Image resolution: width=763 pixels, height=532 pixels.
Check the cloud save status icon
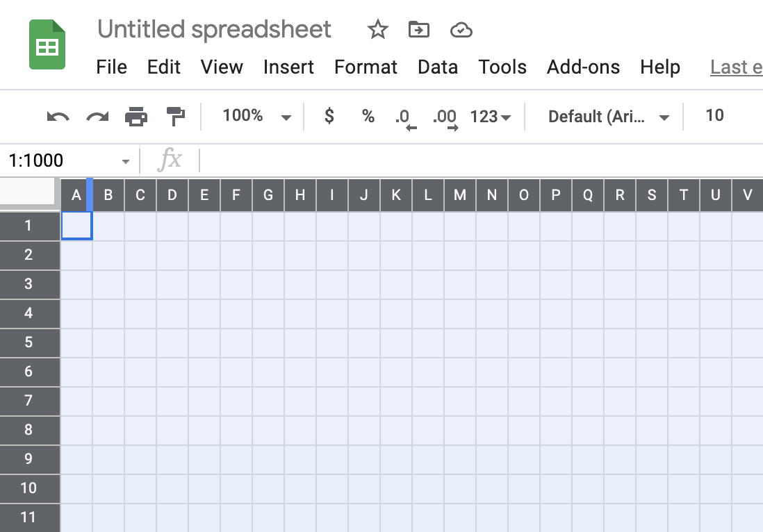[x=461, y=30]
